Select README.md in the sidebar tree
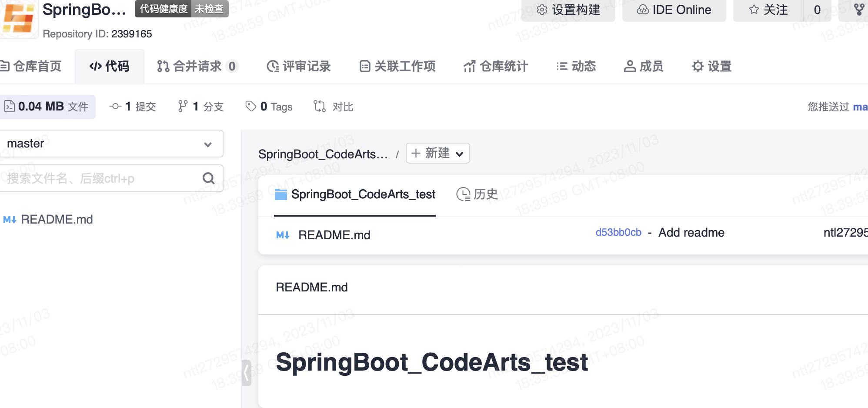Viewport: 868px width, 408px height. coord(57,219)
